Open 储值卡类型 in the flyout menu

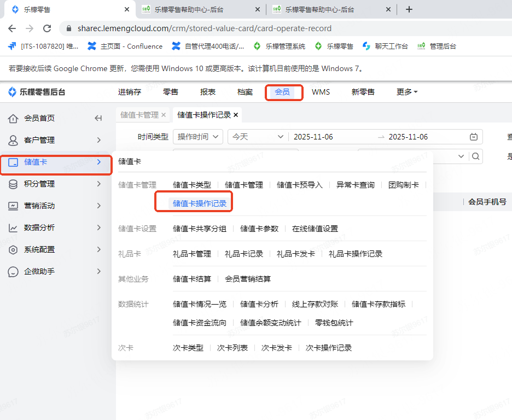tap(192, 185)
